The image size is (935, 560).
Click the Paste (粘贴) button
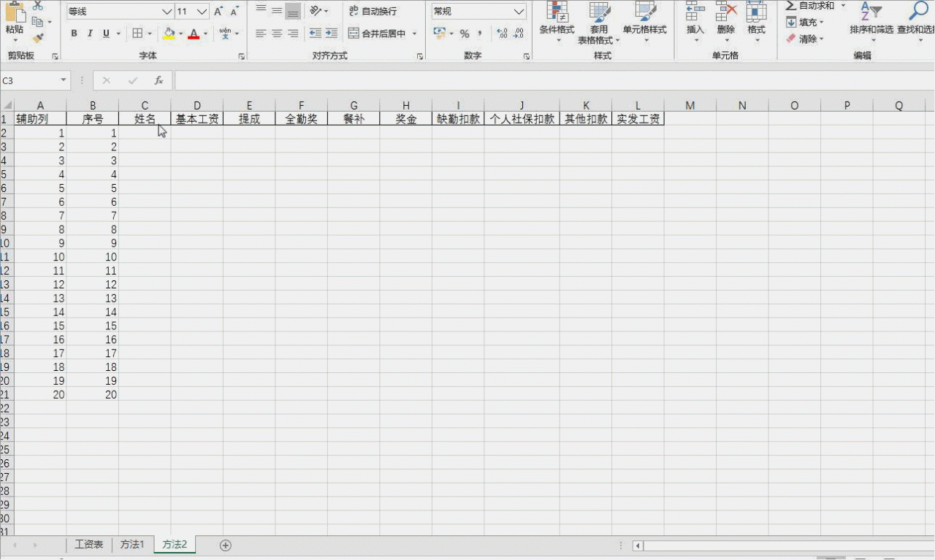[14, 20]
